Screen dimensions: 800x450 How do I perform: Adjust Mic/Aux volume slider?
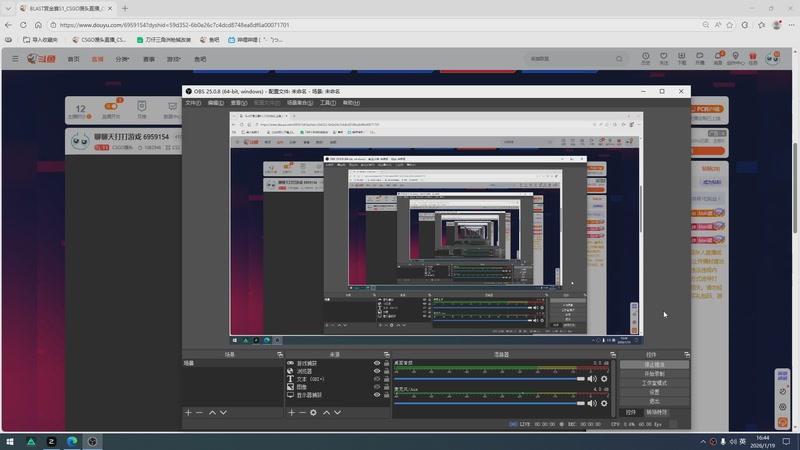click(489, 403)
